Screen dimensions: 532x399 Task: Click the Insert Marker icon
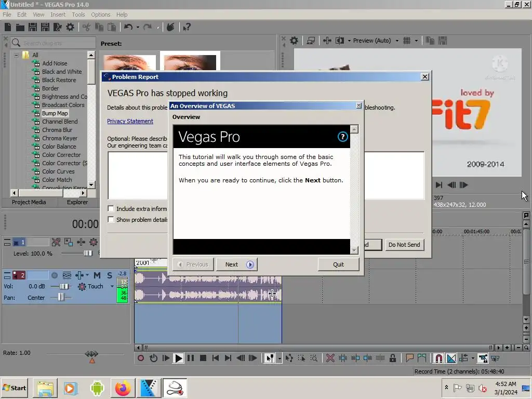click(409, 358)
